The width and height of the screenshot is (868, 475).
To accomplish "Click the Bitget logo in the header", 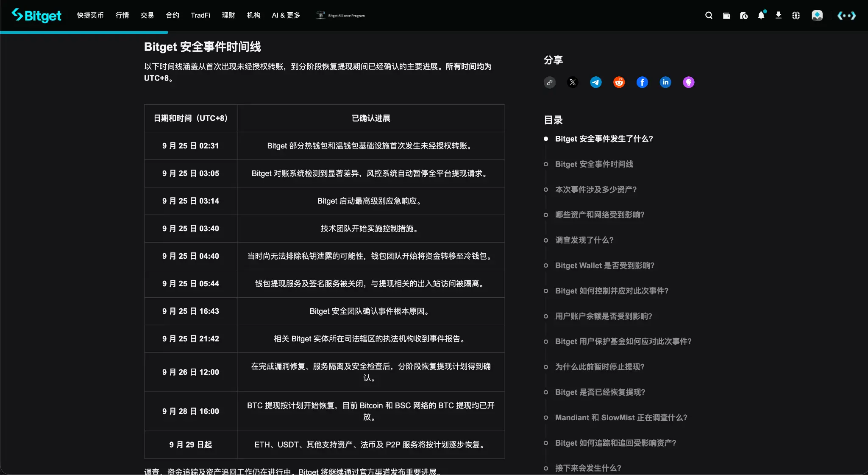I will (x=36, y=15).
